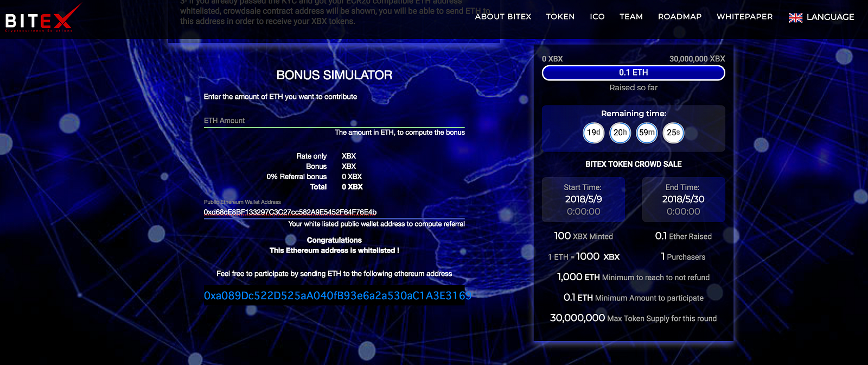The height and width of the screenshot is (365, 868).
Task: Click the Public Ethereum Wallet Address field
Action: click(334, 212)
